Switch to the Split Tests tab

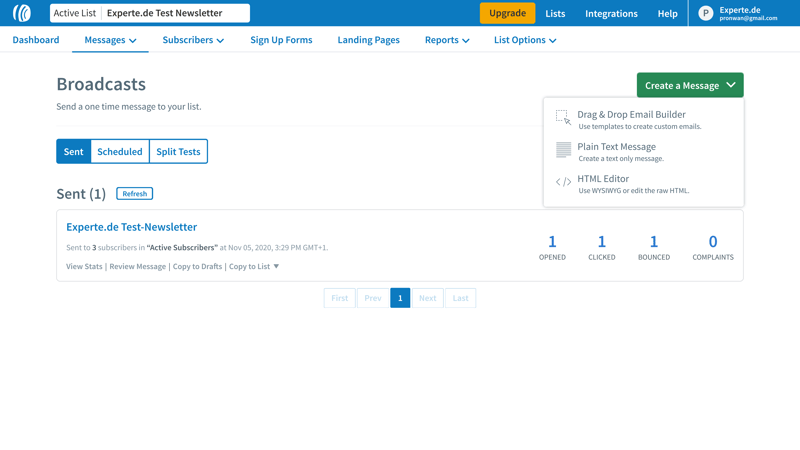[x=178, y=152]
